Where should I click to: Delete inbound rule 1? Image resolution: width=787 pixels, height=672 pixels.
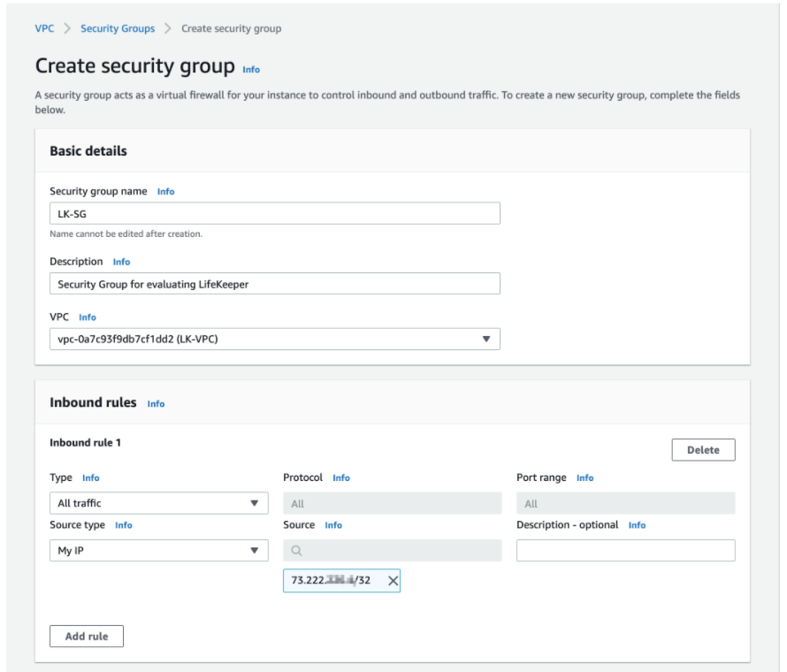[703, 450]
